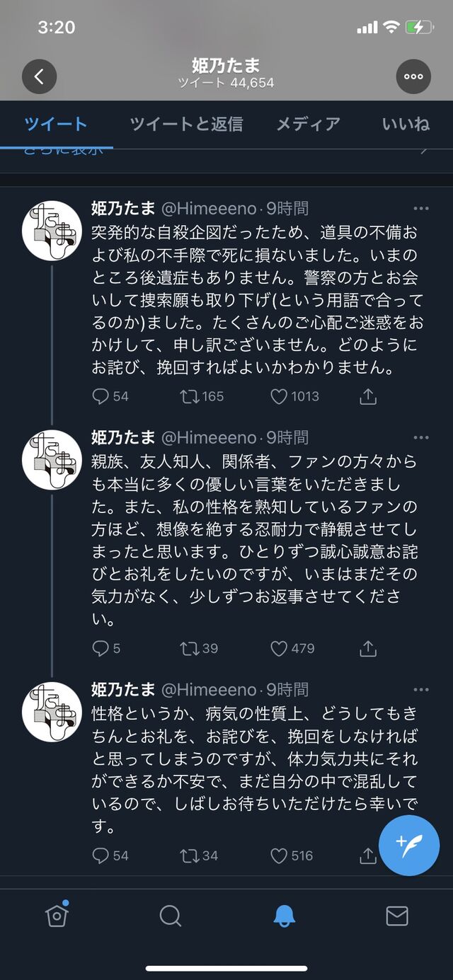Viewport: 453px width, 980px height.
Task: Switch to メディア tab
Action: pos(308,125)
